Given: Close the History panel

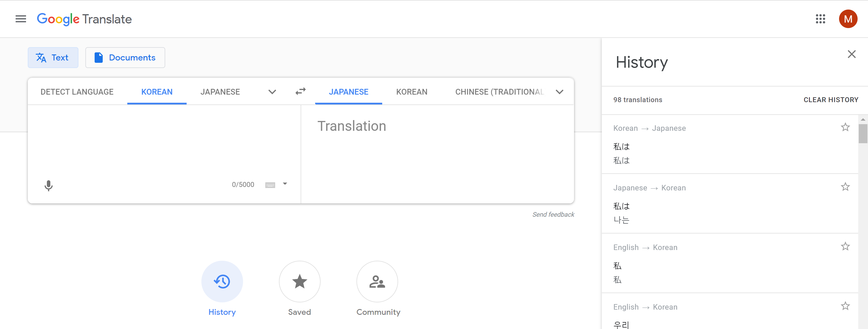Looking at the screenshot, I should [x=851, y=54].
